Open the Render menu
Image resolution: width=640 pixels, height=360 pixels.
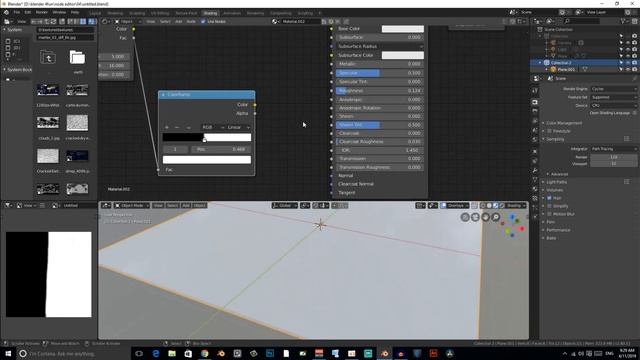click(x=42, y=13)
